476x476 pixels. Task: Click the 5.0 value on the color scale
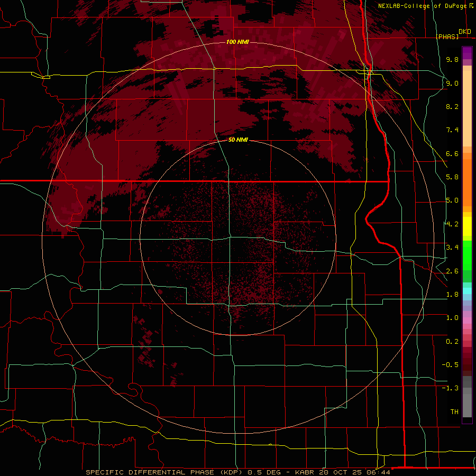452,200
